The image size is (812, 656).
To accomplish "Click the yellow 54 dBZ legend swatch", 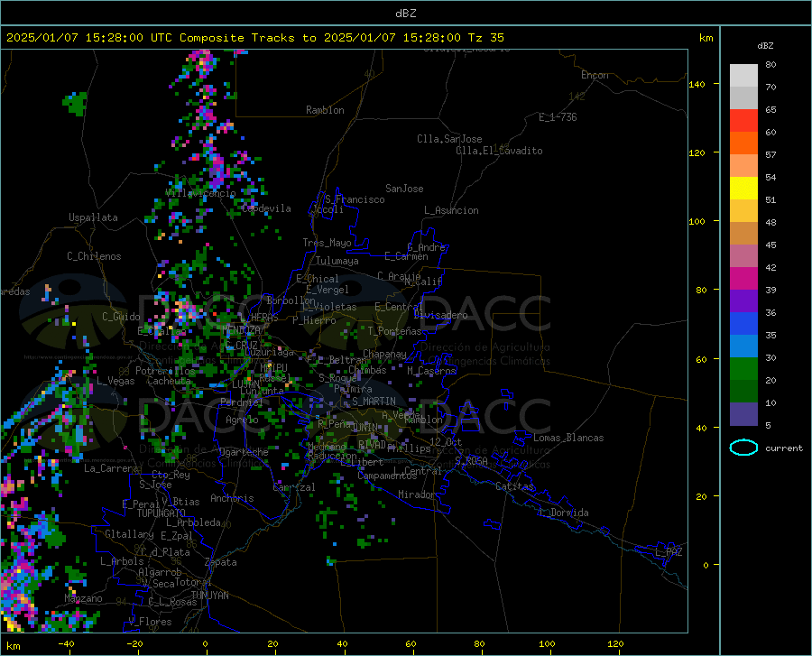I will (743, 189).
